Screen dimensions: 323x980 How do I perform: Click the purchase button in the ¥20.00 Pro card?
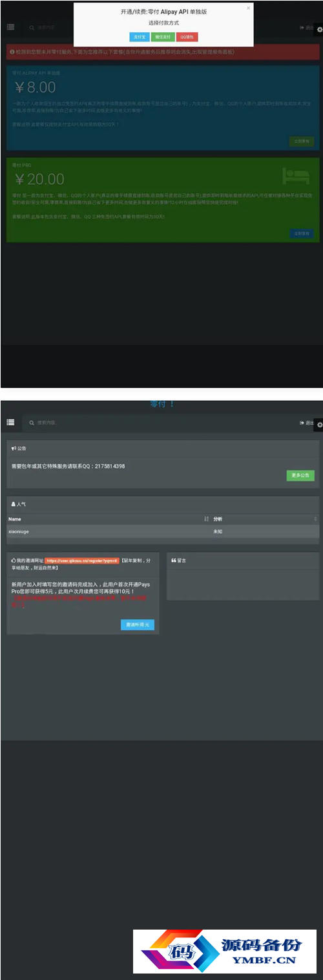click(302, 233)
